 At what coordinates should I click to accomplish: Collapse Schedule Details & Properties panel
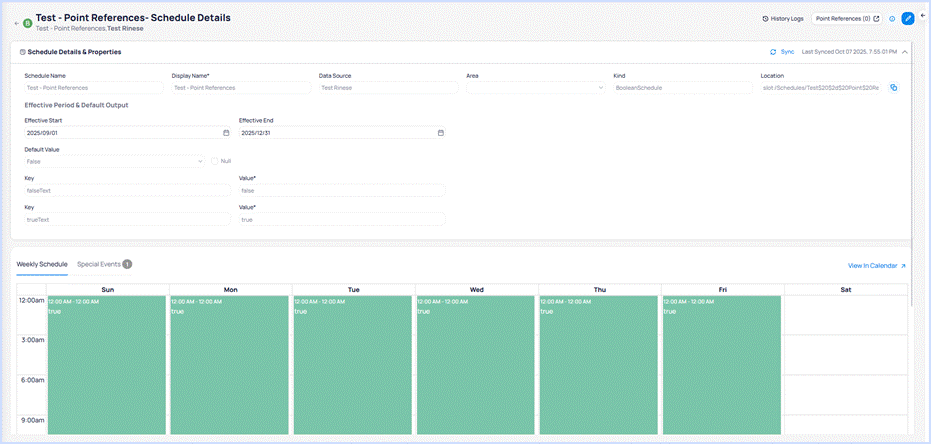[x=904, y=51]
